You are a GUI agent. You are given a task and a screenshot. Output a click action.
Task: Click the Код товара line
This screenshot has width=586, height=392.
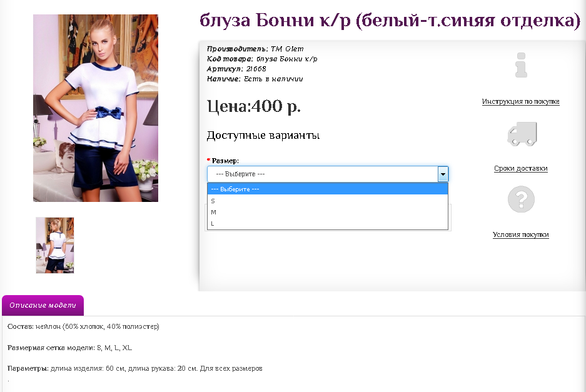(x=262, y=59)
